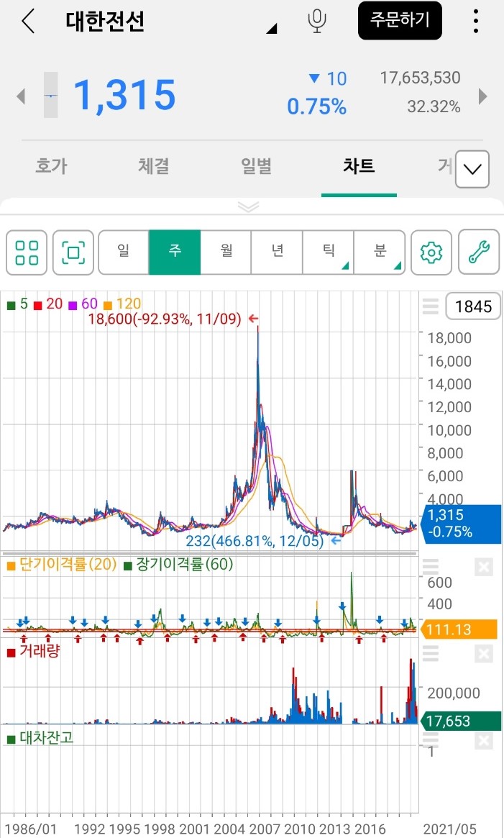Tap the large 1,315 current price

click(124, 95)
